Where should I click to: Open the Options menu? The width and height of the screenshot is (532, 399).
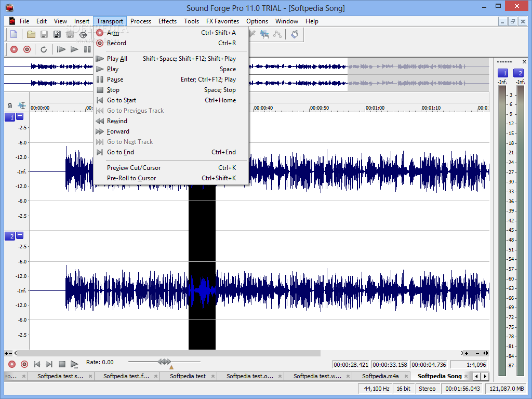tap(257, 21)
